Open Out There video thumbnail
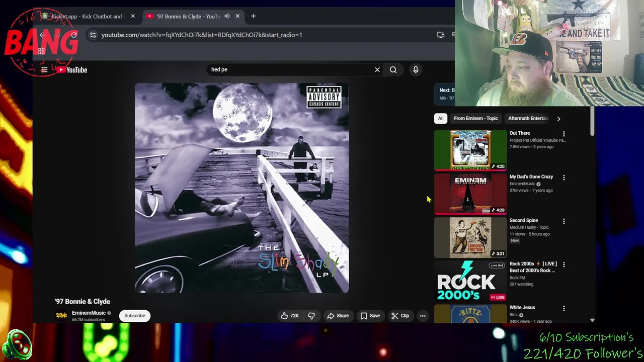Image resolution: width=644 pixels, height=362 pixels. pos(470,150)
